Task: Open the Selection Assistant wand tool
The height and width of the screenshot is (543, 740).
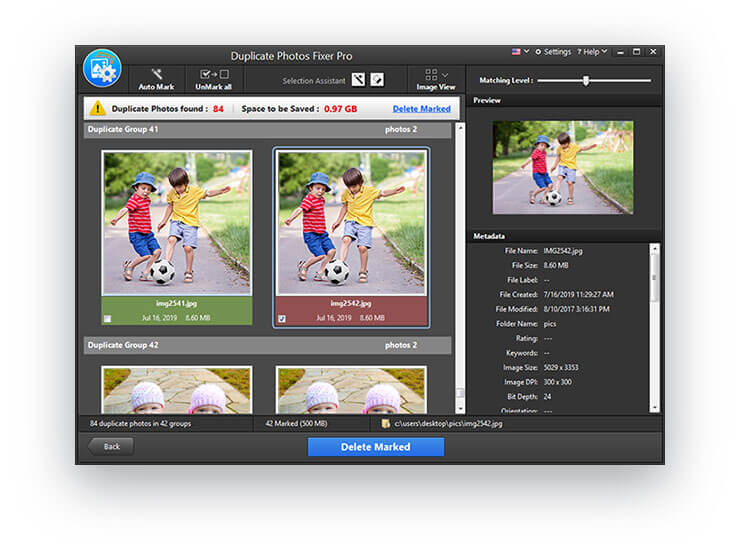Action: tap(358, 80)
